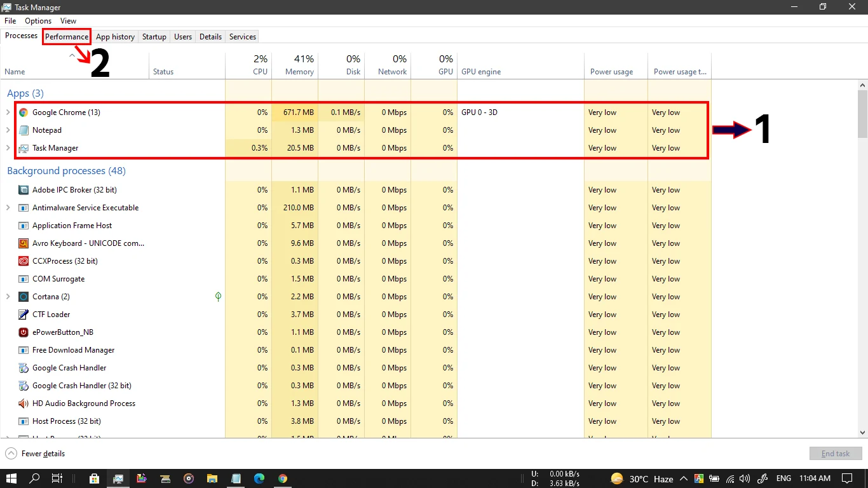Click the Avro Keyboard process icon
Viewport: 868px width, 488px height.
[x=24, y=243]
